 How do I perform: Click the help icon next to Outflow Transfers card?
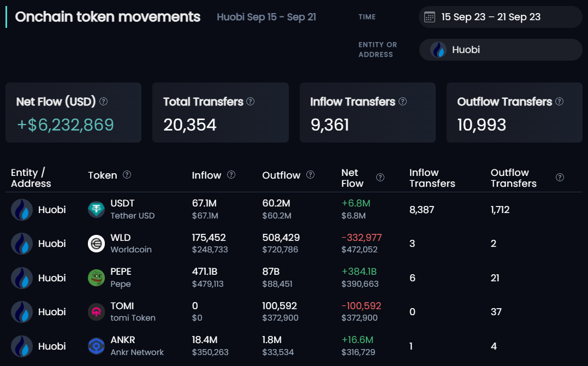[560, 102]
